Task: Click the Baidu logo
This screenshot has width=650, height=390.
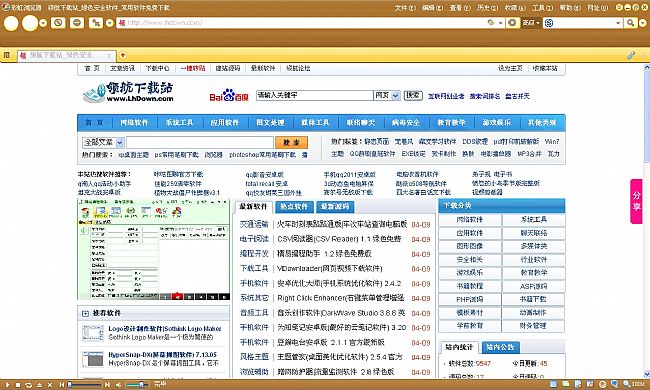Action: click(228, 96)
